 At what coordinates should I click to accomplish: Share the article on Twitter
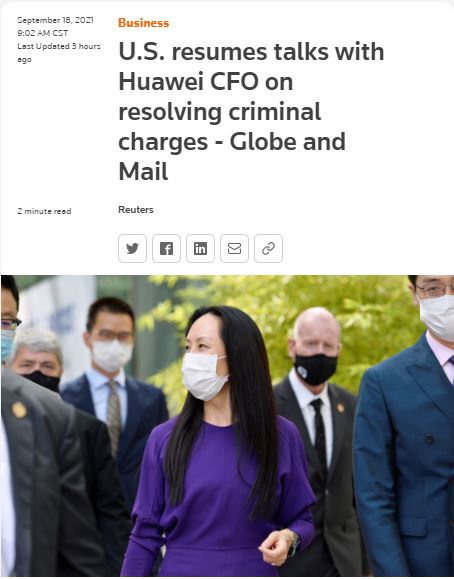coord(132,248)
